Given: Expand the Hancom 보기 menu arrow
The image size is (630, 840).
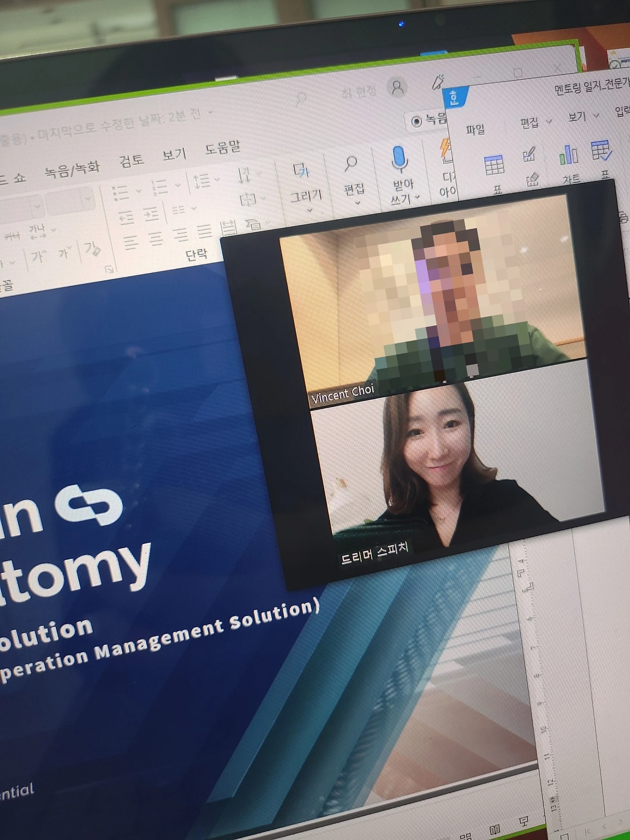Looking at the screenshot, I should click(596, 116).
